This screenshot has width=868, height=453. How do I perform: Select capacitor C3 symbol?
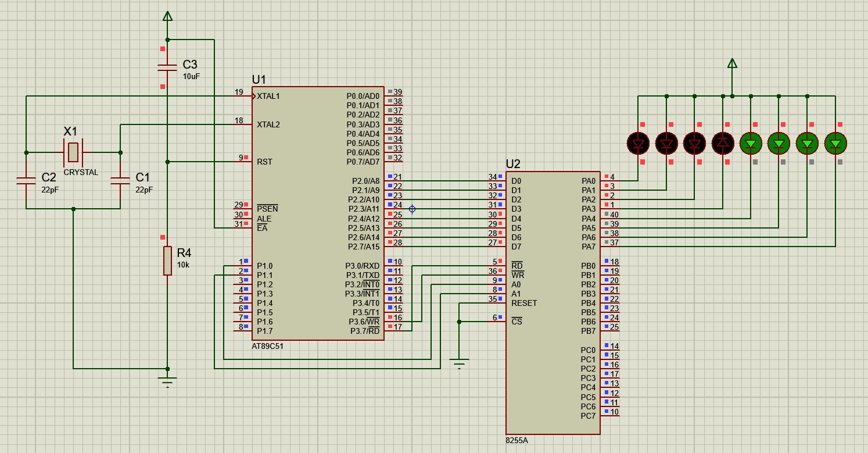click(x=167, y=68)
